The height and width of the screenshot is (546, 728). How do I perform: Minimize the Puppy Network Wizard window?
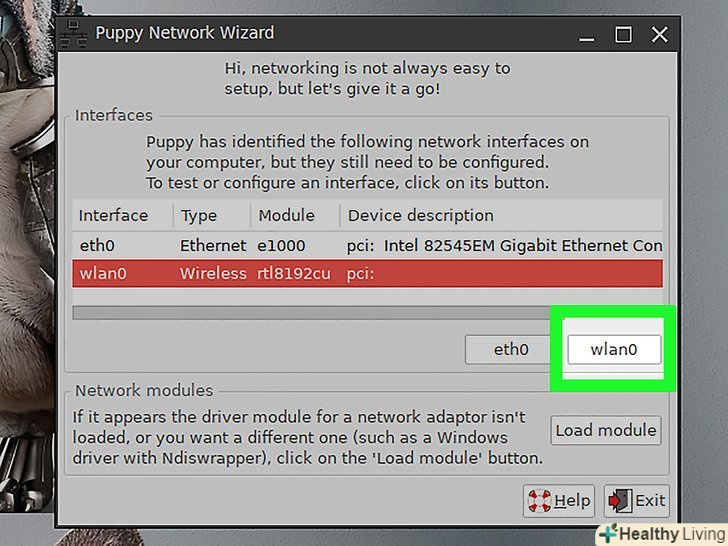point(586,35)
